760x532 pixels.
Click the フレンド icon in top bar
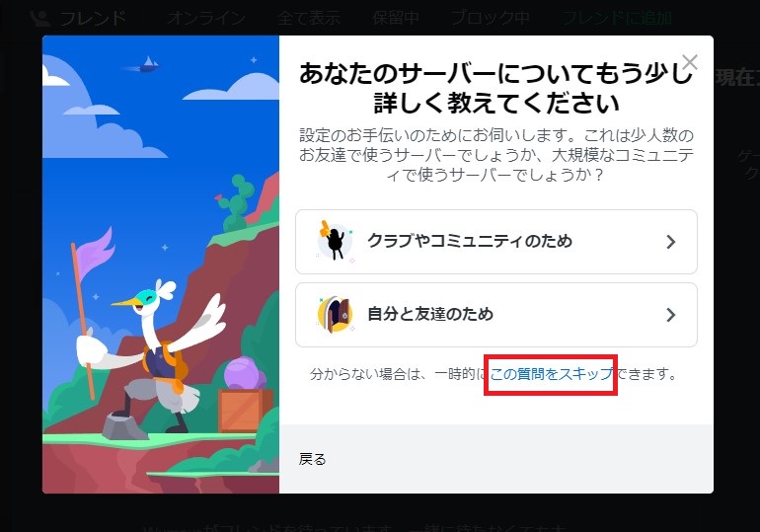[39, 18]
